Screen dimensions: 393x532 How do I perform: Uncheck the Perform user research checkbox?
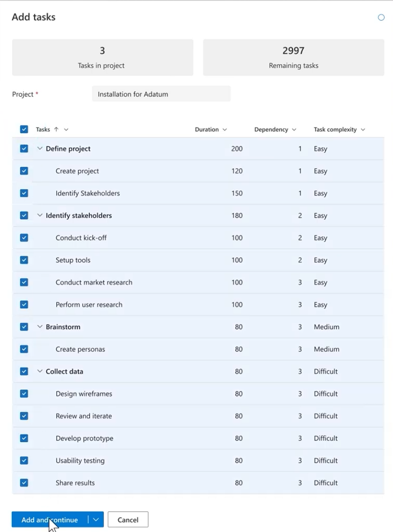pos(24,305)
